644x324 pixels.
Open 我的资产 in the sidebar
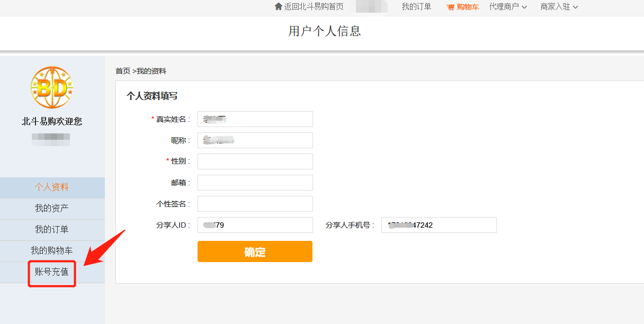[52, 209]
